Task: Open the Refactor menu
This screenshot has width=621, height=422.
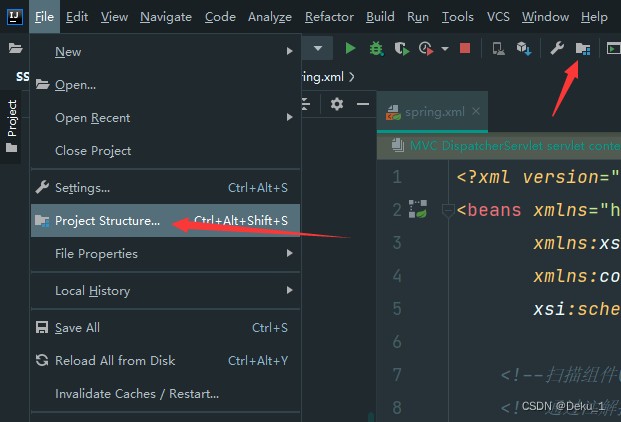Action: pyautogui.click(x=329, y=17)
